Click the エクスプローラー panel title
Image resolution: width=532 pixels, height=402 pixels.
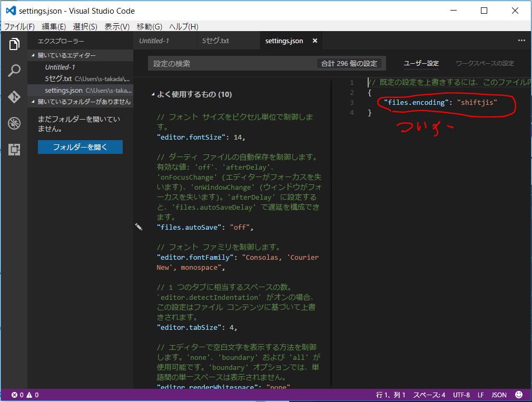(61, 41)
